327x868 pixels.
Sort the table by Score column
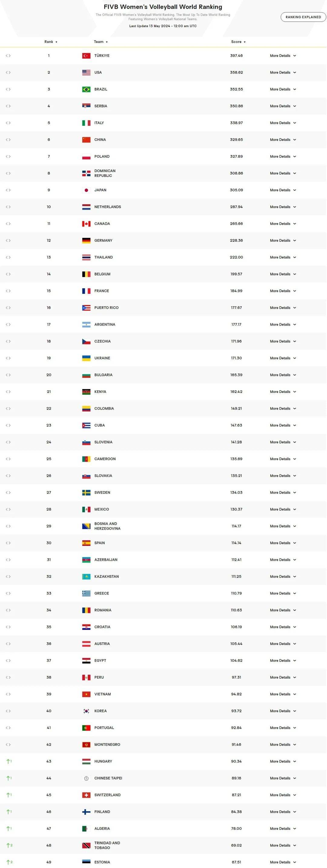(238, 42)
